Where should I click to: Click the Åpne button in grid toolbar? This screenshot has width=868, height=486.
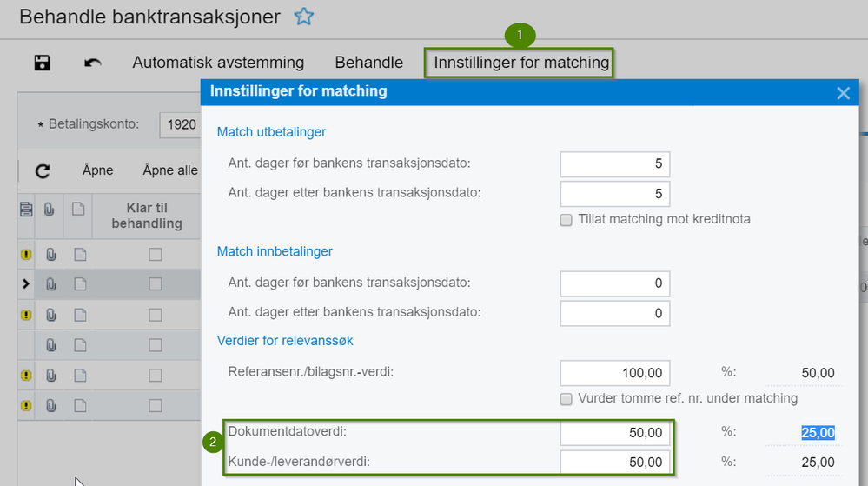(97, 170)
